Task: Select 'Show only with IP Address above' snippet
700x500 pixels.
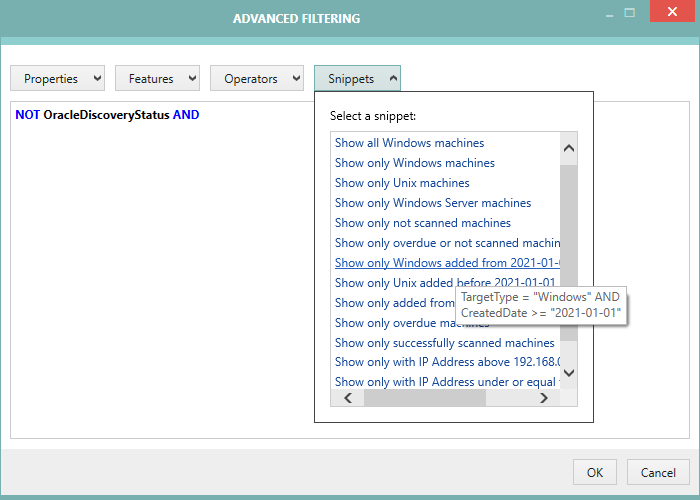Action: (446, 362)
